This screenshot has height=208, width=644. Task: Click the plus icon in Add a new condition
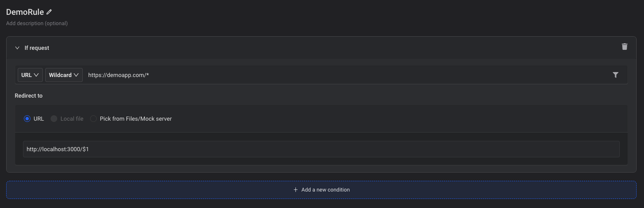(295, 190)
